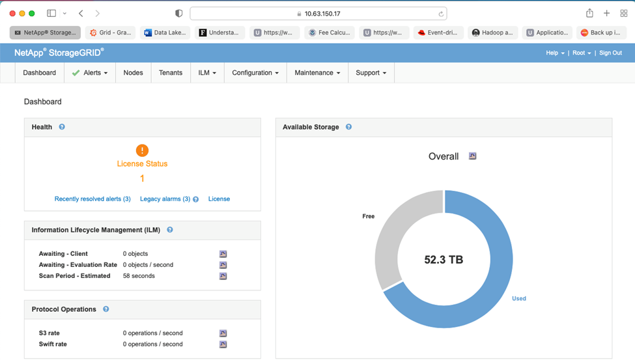Open chart icon for Scan Period - Estimated
Viewport: 635px width, 364px height.
click(223, 276)
